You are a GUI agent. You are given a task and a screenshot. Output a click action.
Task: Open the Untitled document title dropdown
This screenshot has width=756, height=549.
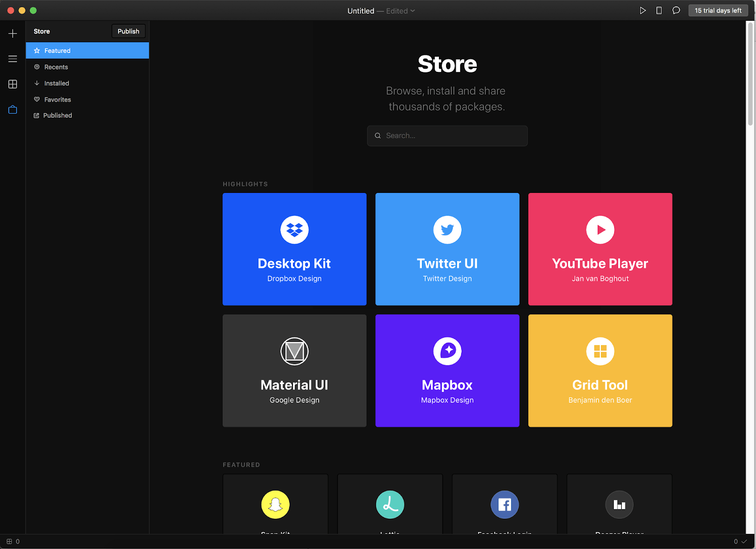point(381,11)
